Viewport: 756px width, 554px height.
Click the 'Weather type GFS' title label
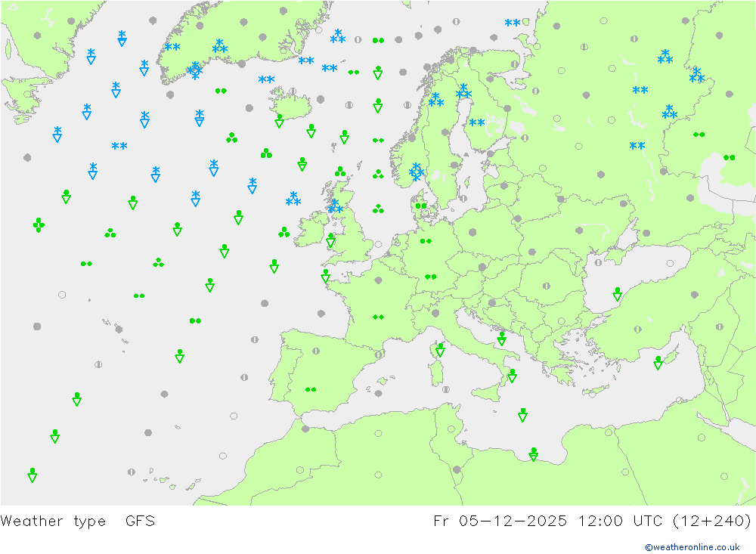pyautogui.click(x=78, y=521)
